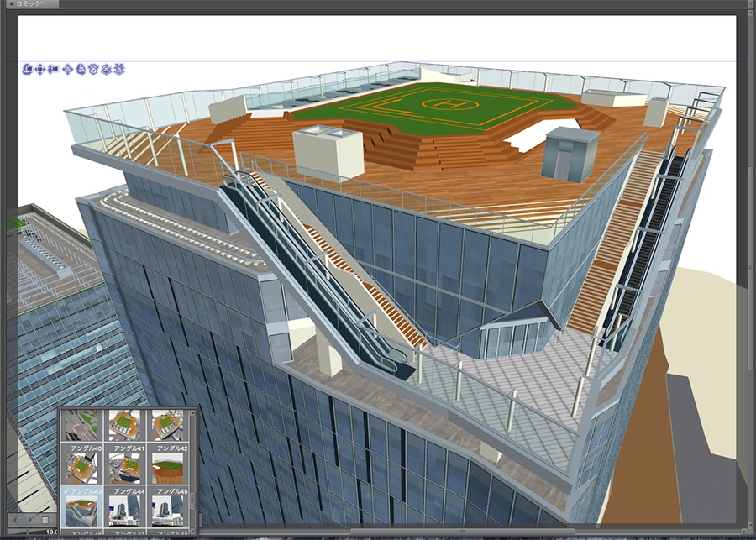
Task: Open the camera angle preset list icon
Action: click(45, 520)
